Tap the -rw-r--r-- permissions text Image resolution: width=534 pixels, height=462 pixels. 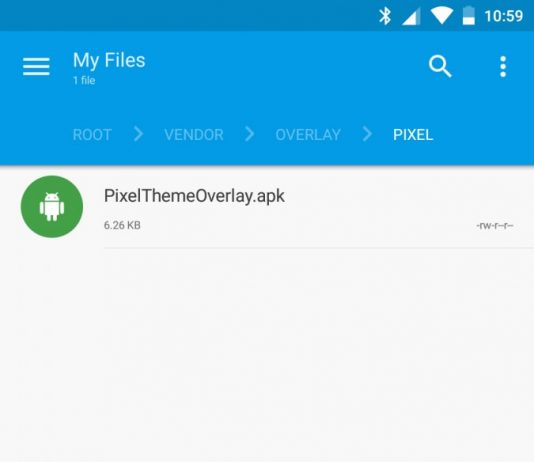coord(494,225)
